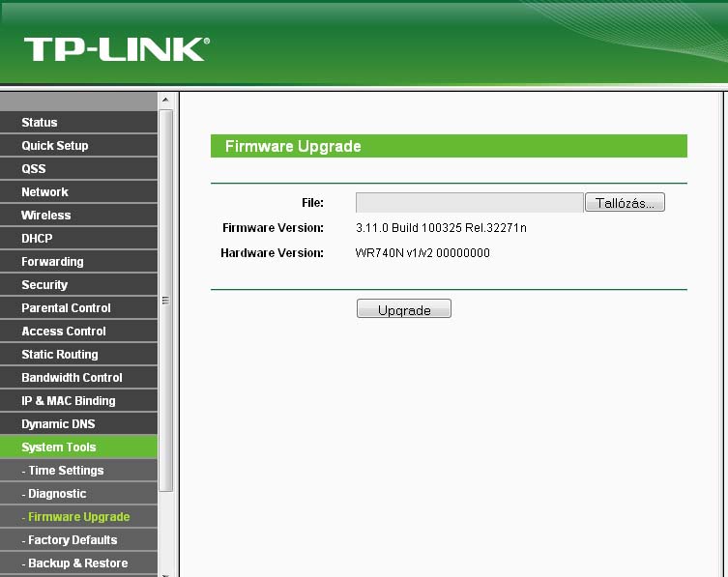
Task: Click the Tallózás browse button
Action: tap(625, 202)
